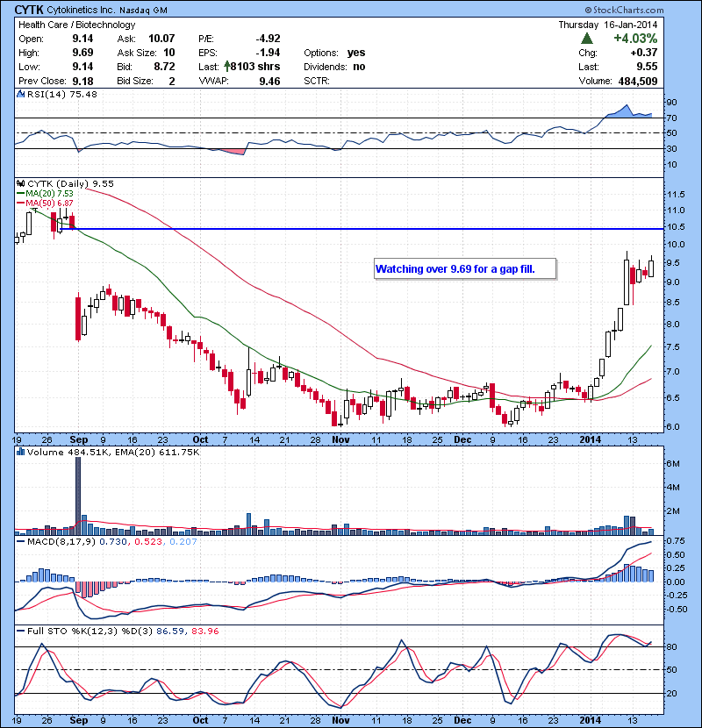Viewport: 702px width, 728px height.
Task: Click the Options yes field
Action: (x=334, y=53)
